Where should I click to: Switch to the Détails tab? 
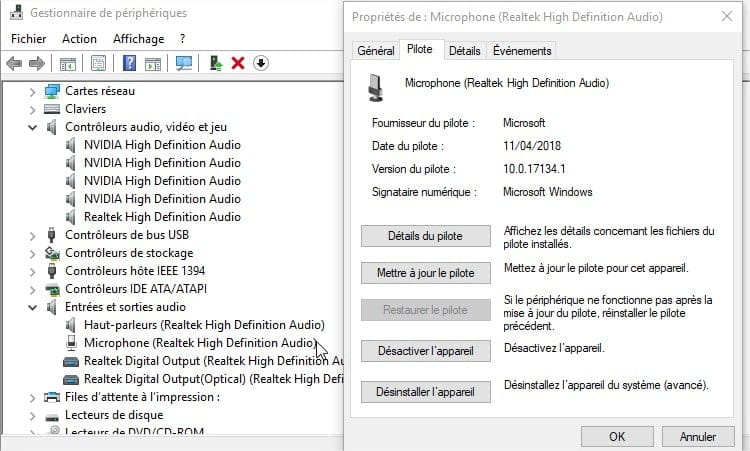click(464, 51)
